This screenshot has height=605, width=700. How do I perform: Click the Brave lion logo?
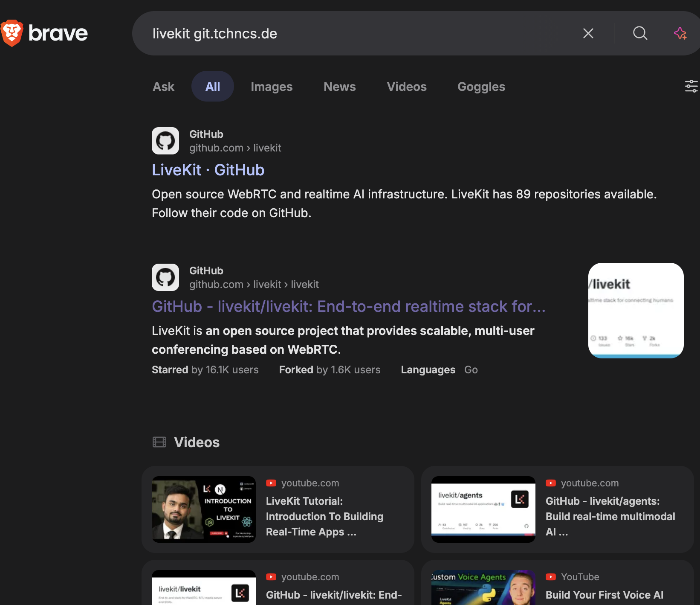[12, 33]
